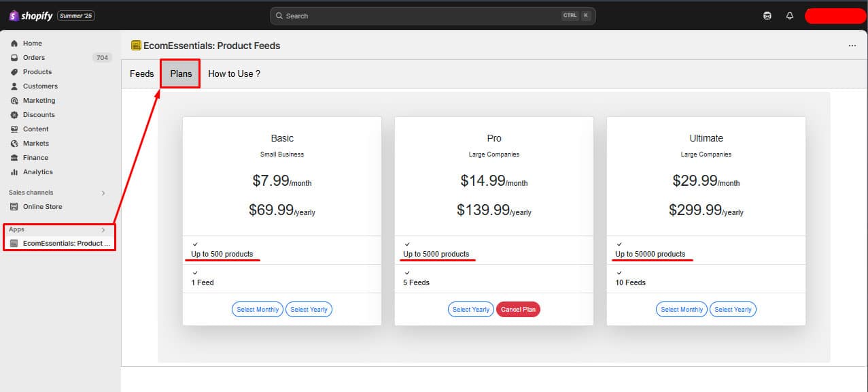Select the Orders icon showing 704 orders
This screenshot has width=868, height=392.
[14, 57]
